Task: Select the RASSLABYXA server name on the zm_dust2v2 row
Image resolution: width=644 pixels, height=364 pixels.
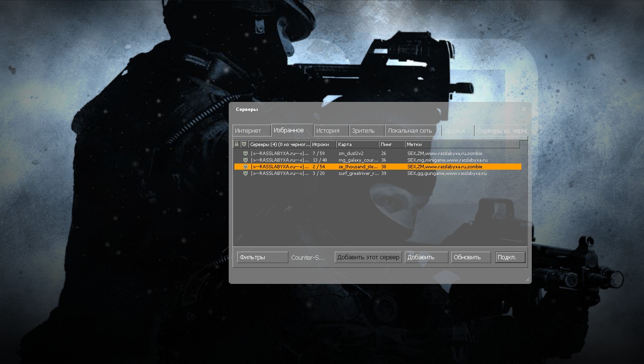Action: (280, 154)
